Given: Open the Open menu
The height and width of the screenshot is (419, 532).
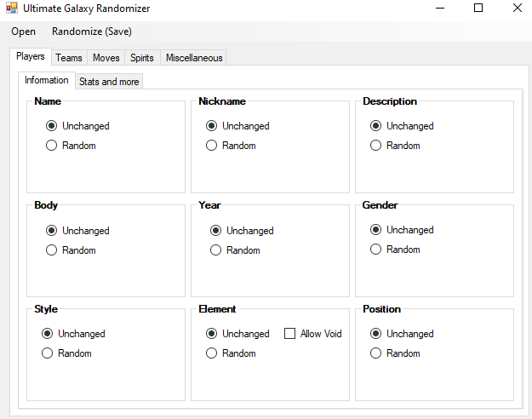Looking at the screenshot, I should (24, 32).
